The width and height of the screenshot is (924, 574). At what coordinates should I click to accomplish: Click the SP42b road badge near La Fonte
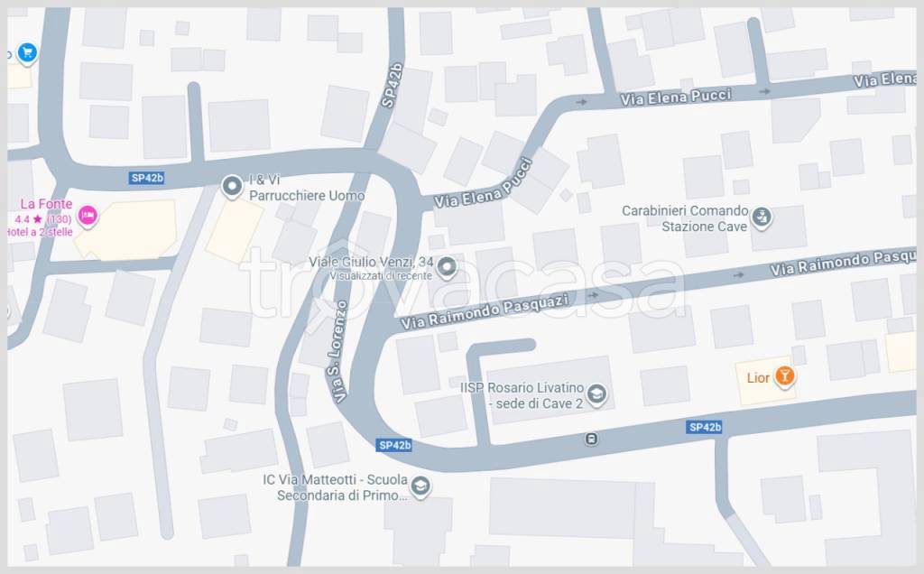pos(147,178)
